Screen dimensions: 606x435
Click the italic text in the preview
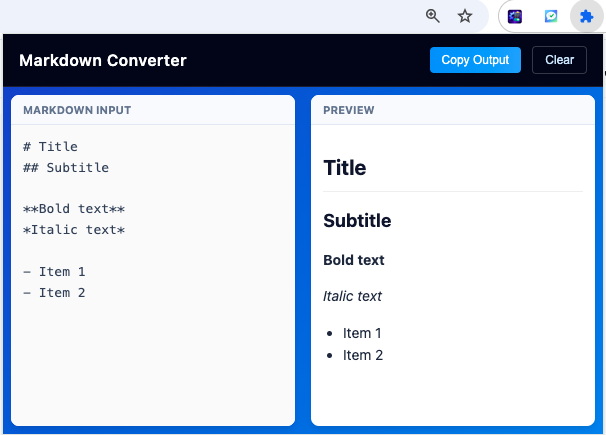point(352,296)
